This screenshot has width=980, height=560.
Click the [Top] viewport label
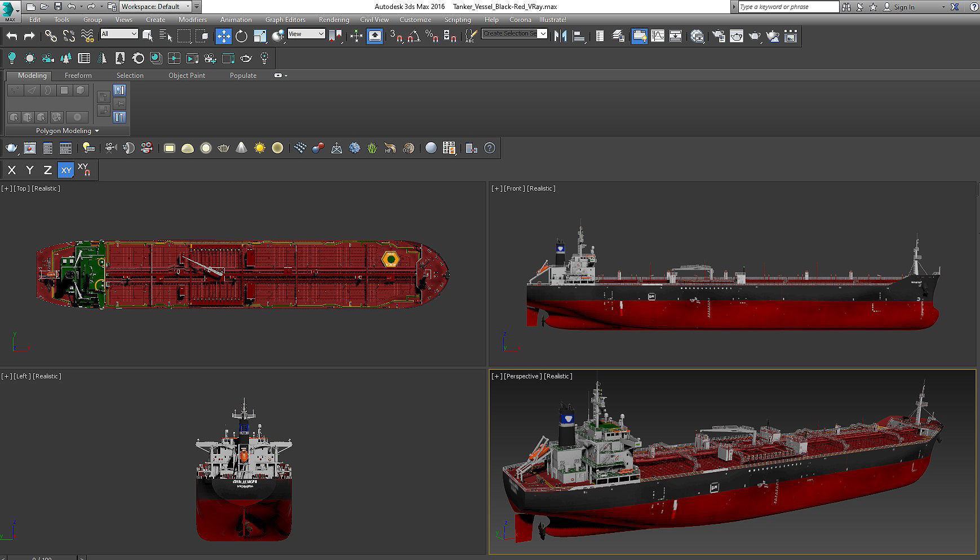(x=22, y=188)
